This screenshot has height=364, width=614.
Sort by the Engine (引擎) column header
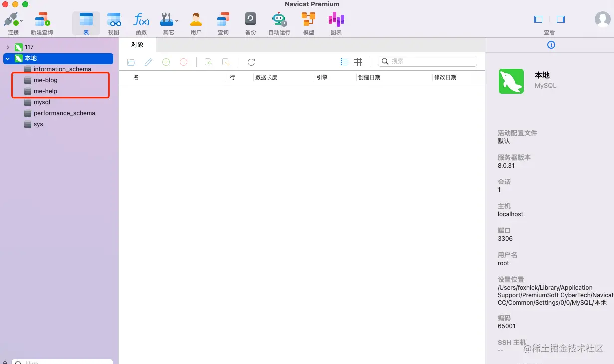pyautogui.click(x=322, y=77)
